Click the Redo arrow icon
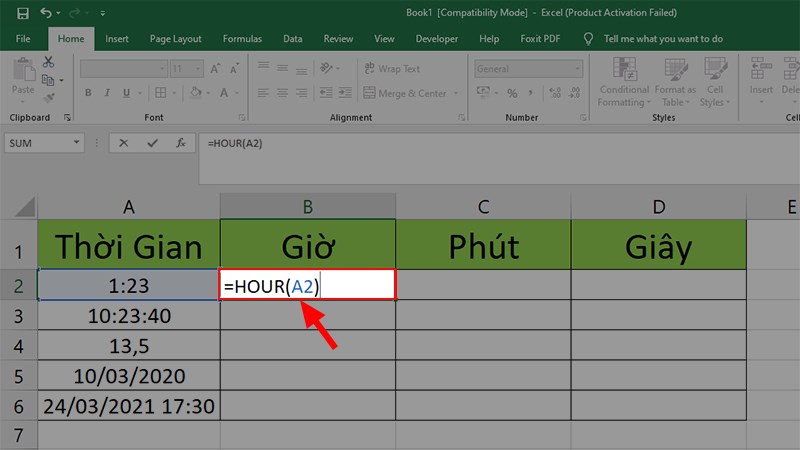 point(74,13)
